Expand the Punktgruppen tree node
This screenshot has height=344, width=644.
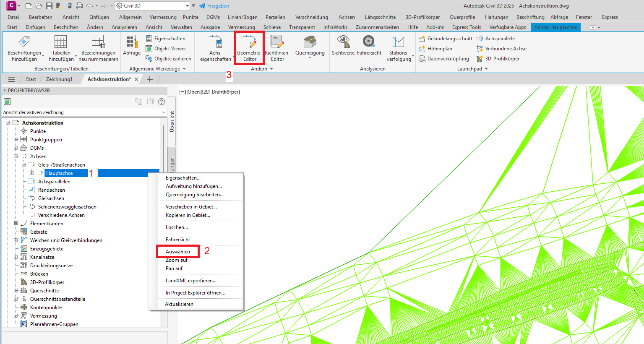tap(16, 140)
